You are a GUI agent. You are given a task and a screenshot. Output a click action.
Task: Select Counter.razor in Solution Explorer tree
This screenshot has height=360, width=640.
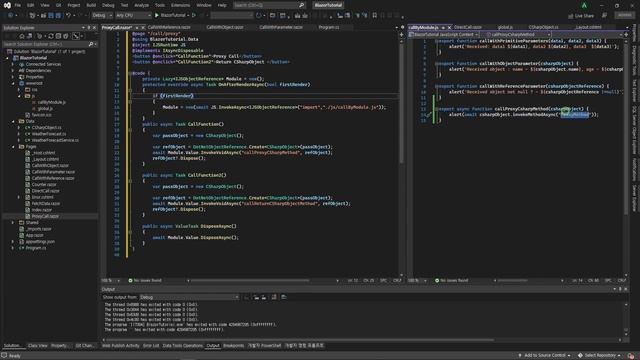pyautogui.click(x=43, y=184)
